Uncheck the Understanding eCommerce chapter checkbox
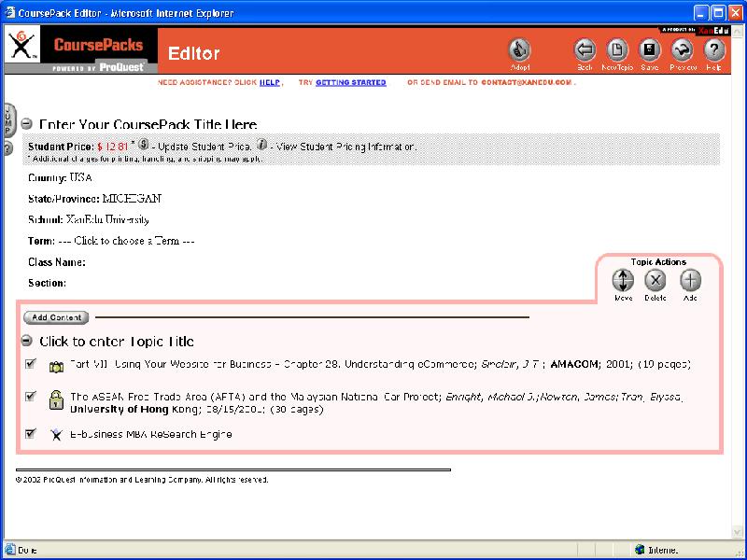 (31, 364)
